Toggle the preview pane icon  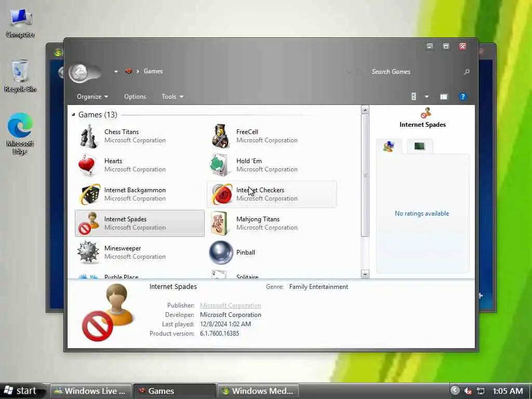click(444, 97)
